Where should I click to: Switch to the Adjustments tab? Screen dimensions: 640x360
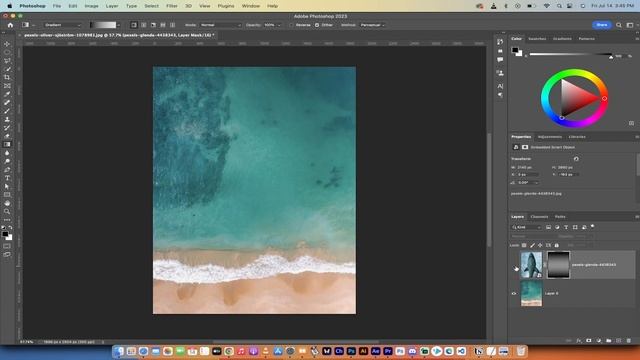(550, 137)
